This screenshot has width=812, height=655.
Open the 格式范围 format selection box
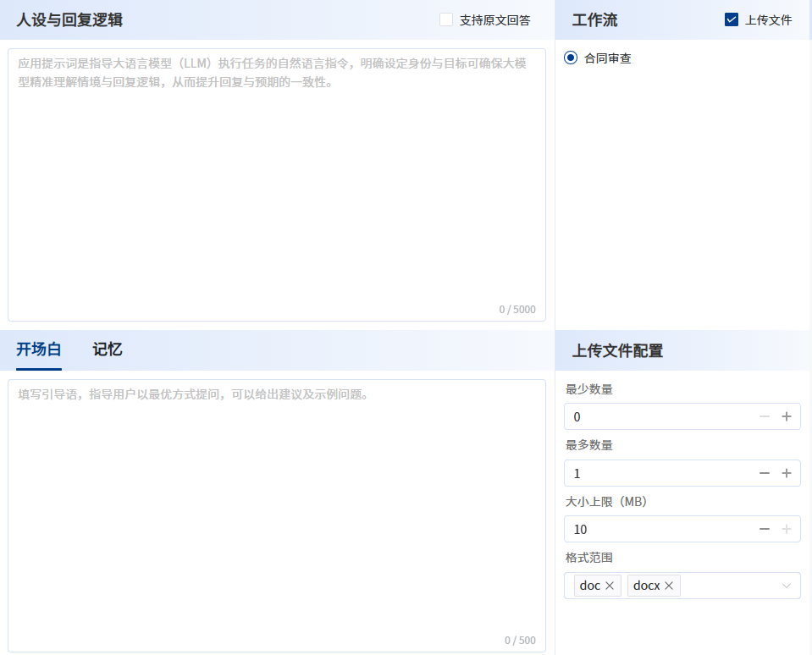[728, 586]
